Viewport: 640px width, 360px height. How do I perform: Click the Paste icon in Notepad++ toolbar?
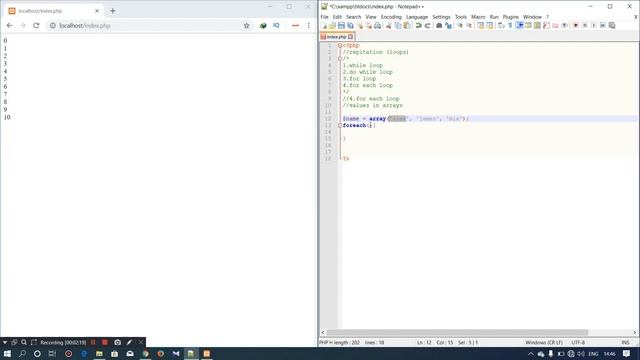click(407, 26)
